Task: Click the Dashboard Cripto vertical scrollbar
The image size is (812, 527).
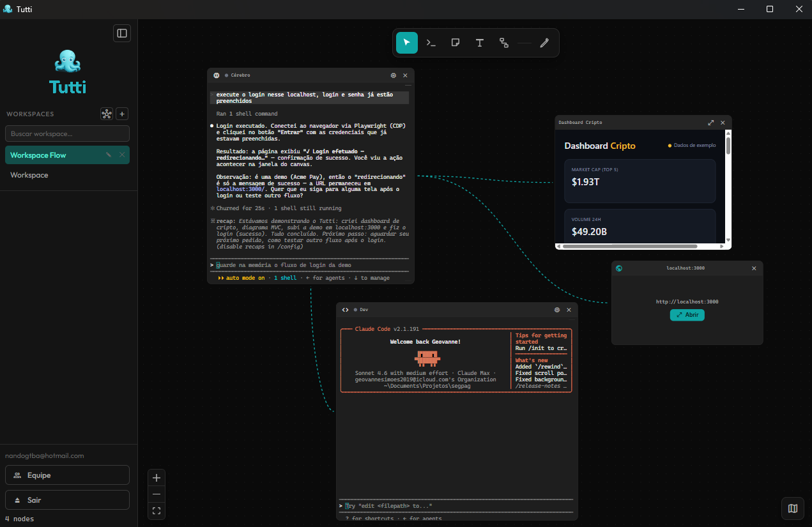Action: click(x=728, y=144)
